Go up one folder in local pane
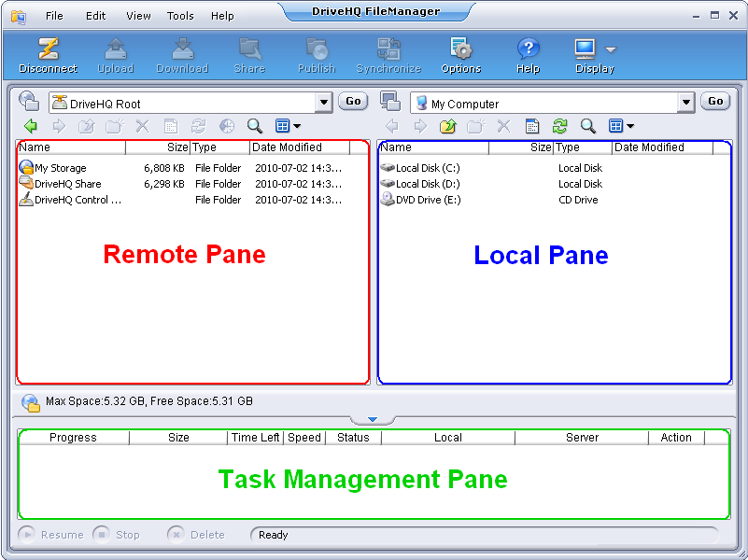 [447, 126]
